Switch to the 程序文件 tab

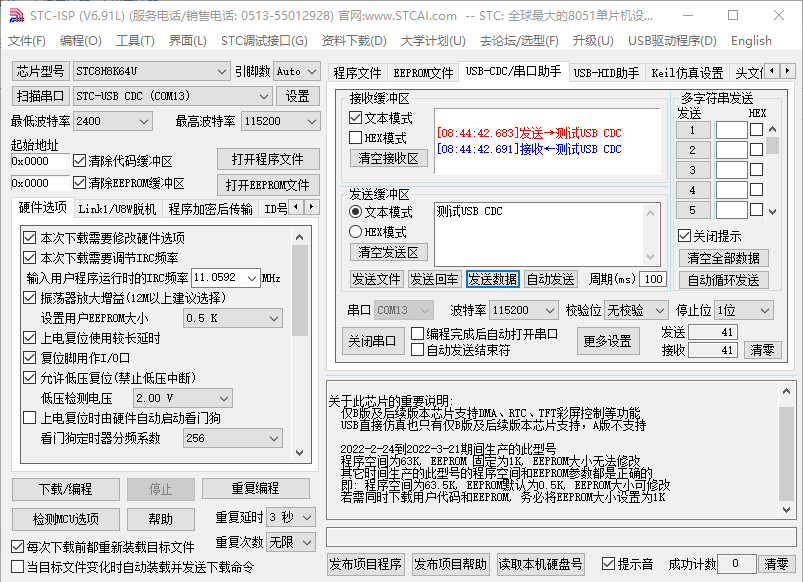(x=357, y=73)
